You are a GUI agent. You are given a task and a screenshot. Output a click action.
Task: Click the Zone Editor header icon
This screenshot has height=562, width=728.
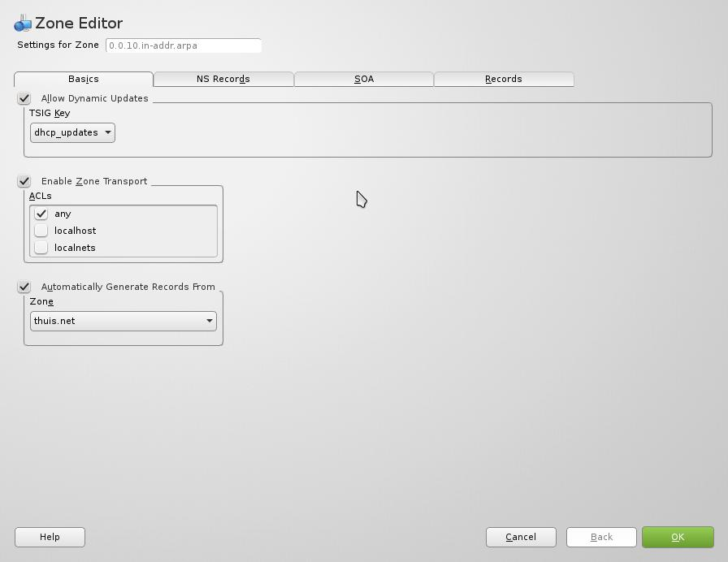[23, 24]
